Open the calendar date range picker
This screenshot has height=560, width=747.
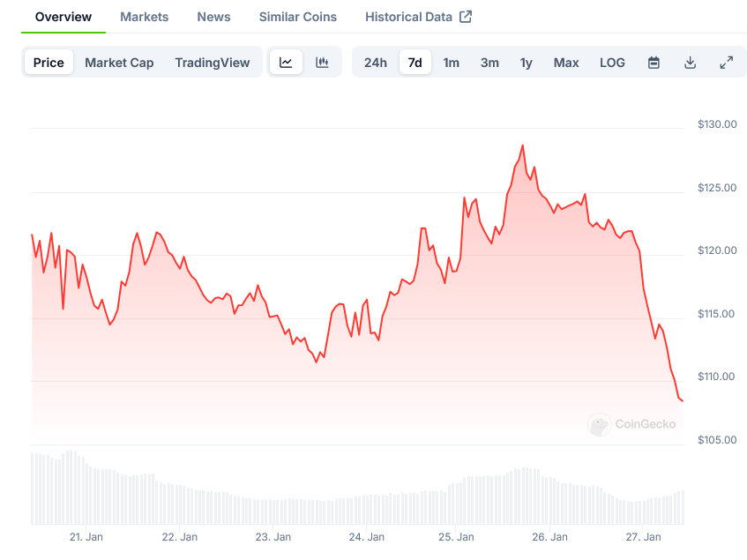[x=654, y=63]
